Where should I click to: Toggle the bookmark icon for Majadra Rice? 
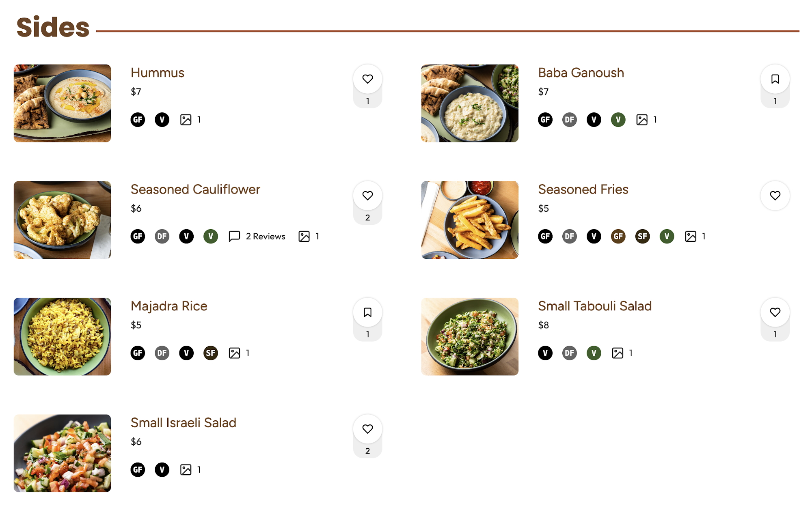[367, 312]
